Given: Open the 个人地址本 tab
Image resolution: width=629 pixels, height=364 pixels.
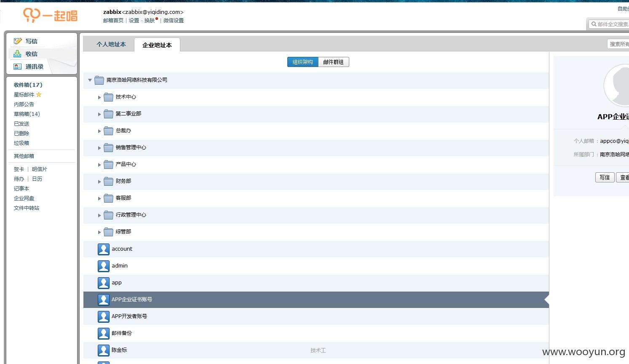Looking at the screenshot, I should [111, 44].
